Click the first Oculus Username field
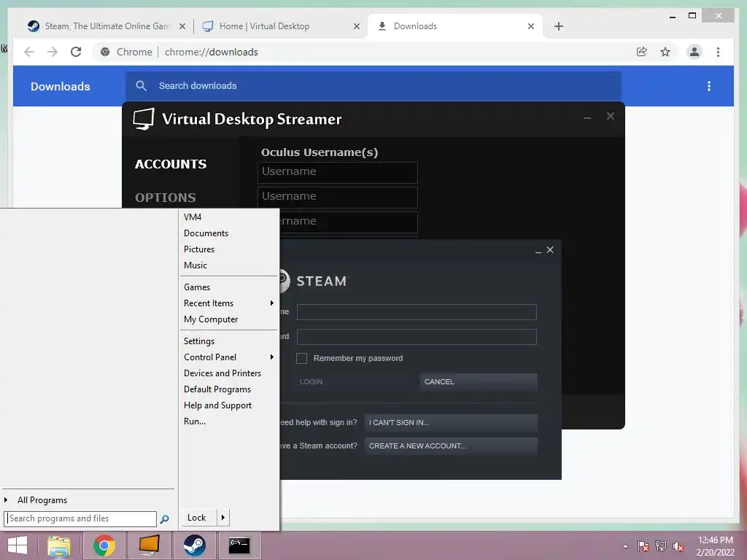This screenshot has height=560, width=747. pyautogui.click(x=337, y=172)
